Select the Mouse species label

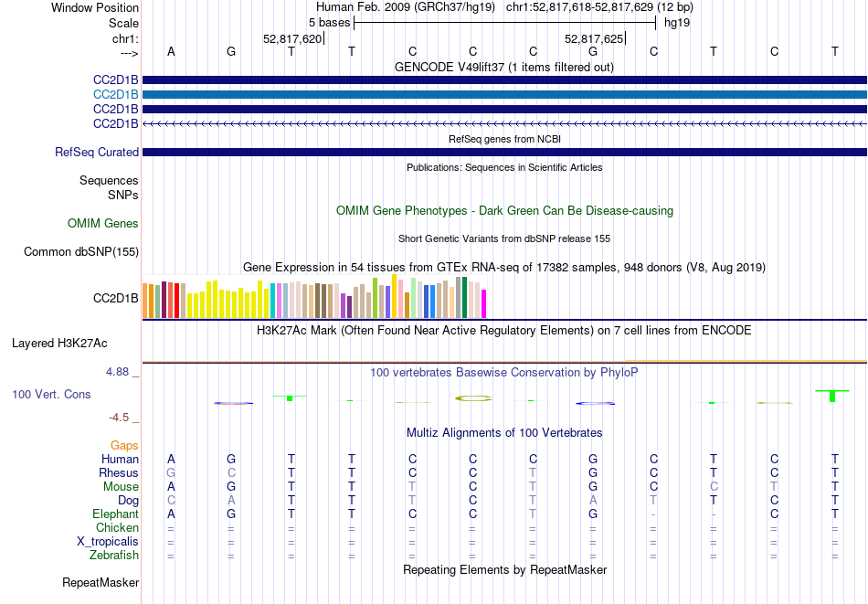pos(121,487)
